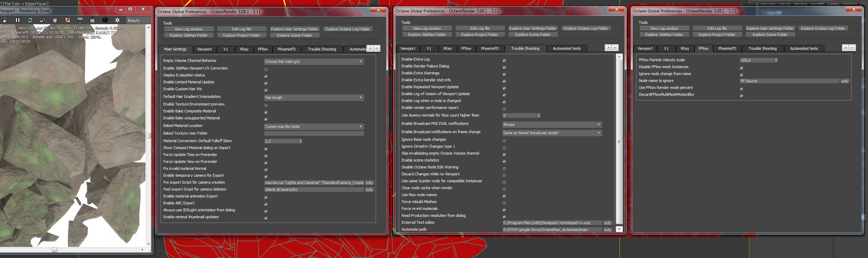Click Edit Log file in Trouble Shooting window
Viewport: 868px width, 258px height.
point(480,28)
